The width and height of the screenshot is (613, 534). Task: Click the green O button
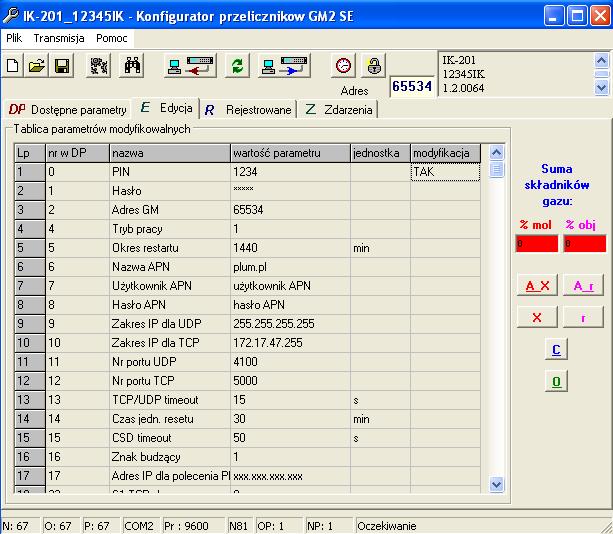556,381
